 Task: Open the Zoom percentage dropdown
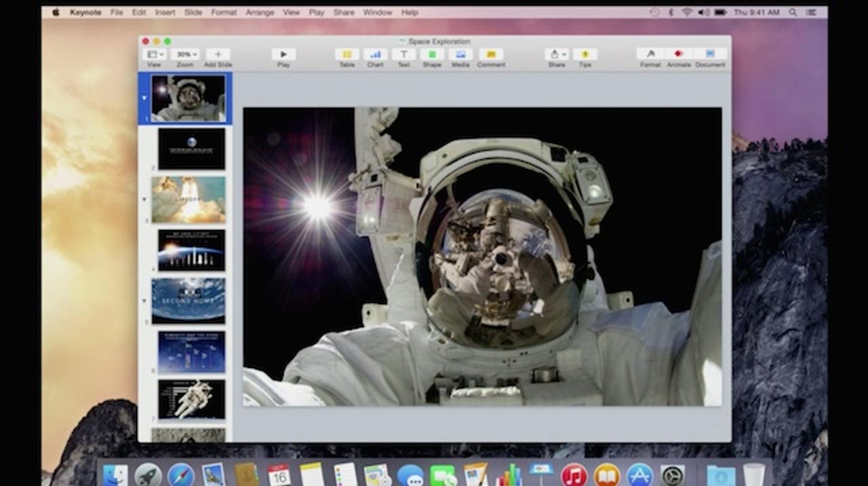click(x=185, y=55)
